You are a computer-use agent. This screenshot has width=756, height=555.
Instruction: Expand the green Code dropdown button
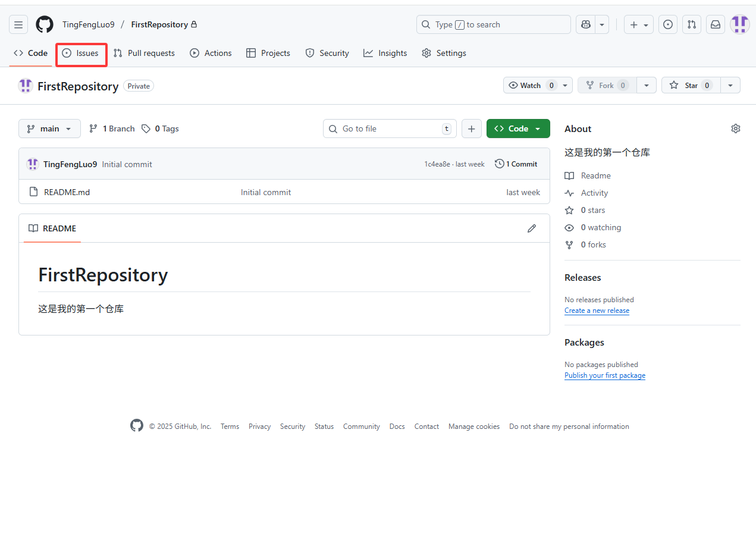click(518, 128)
